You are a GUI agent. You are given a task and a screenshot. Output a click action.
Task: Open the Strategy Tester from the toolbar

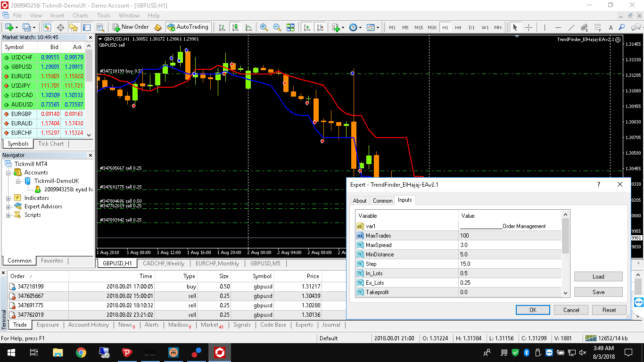click(x=99, y=27)
